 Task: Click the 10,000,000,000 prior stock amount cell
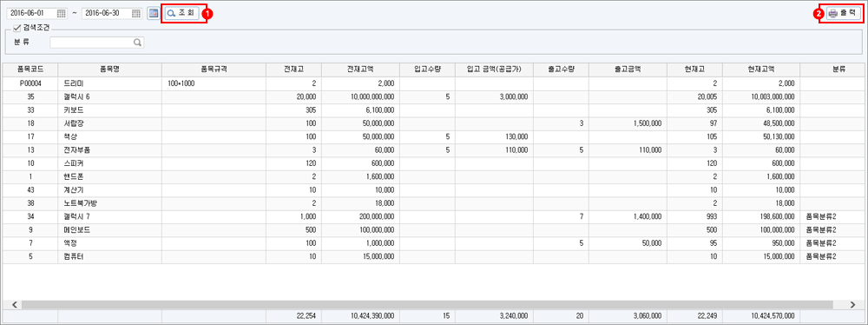pyautogui.click(x=360, y=96)
